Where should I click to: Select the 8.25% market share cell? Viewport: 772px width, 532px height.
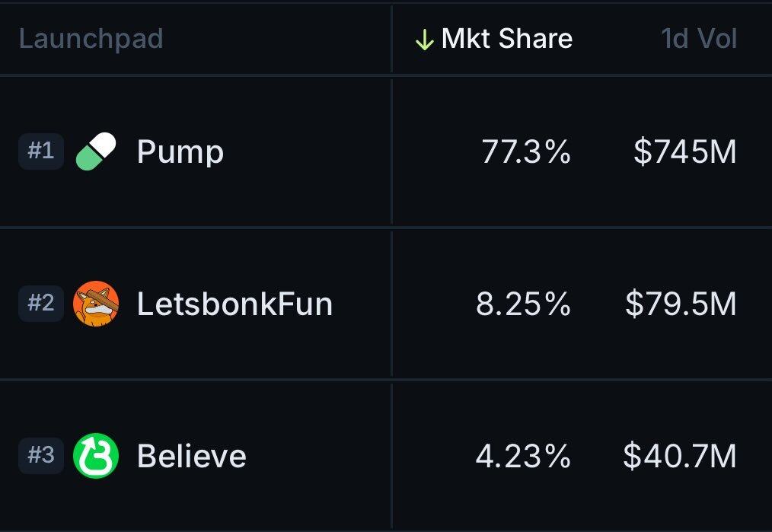click(x=523, y=304)
